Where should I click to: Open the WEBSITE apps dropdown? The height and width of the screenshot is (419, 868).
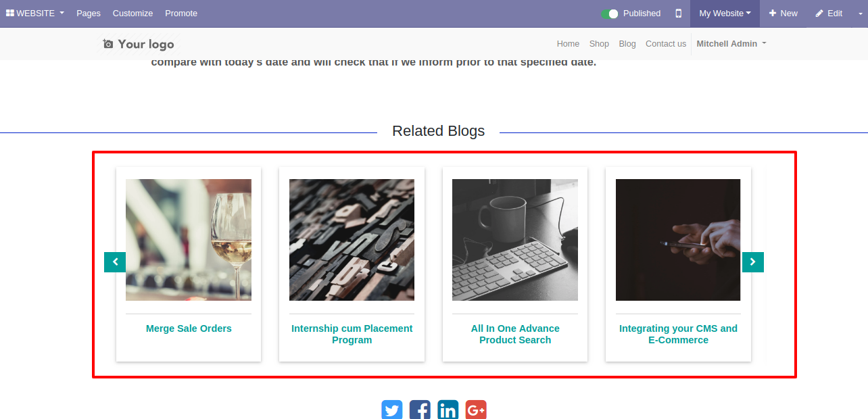point(35,14)
